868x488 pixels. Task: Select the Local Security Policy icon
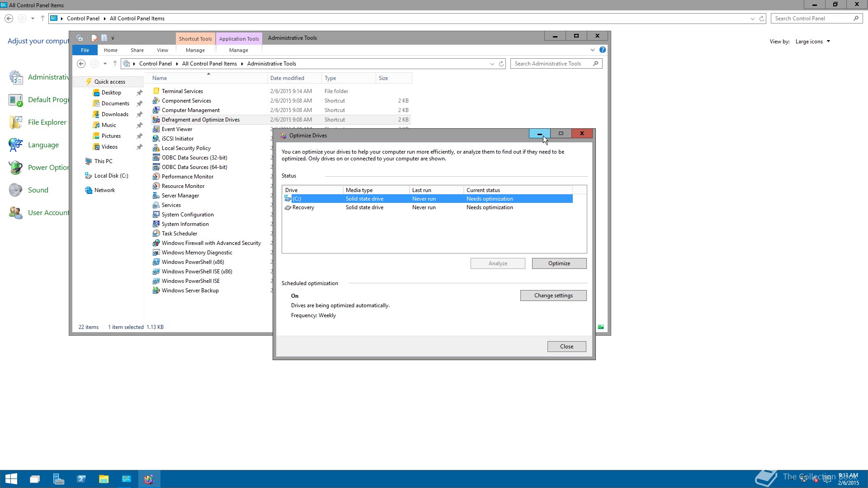tap(156, 148)
